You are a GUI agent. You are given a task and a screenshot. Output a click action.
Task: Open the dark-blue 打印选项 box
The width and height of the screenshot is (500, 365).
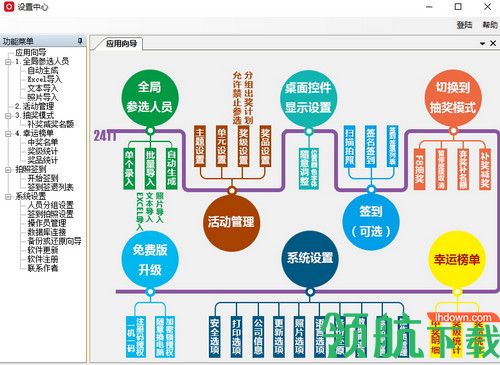[x=236, y=337]
